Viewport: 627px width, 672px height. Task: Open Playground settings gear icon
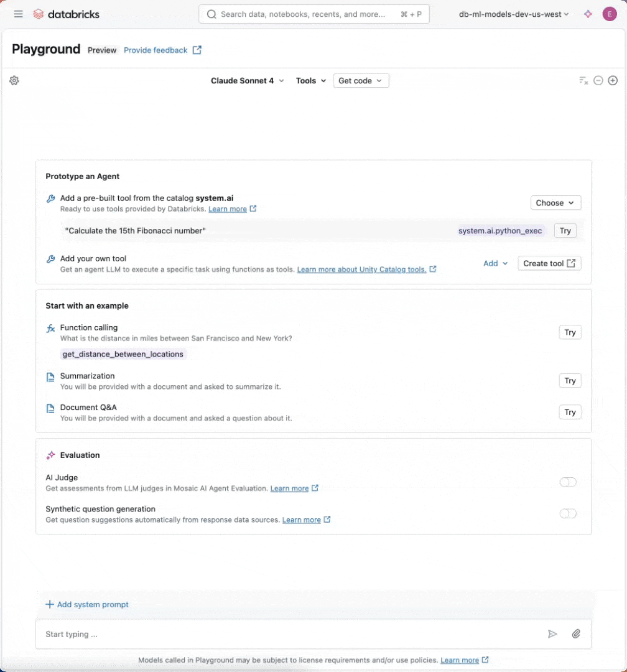point(14,80)
